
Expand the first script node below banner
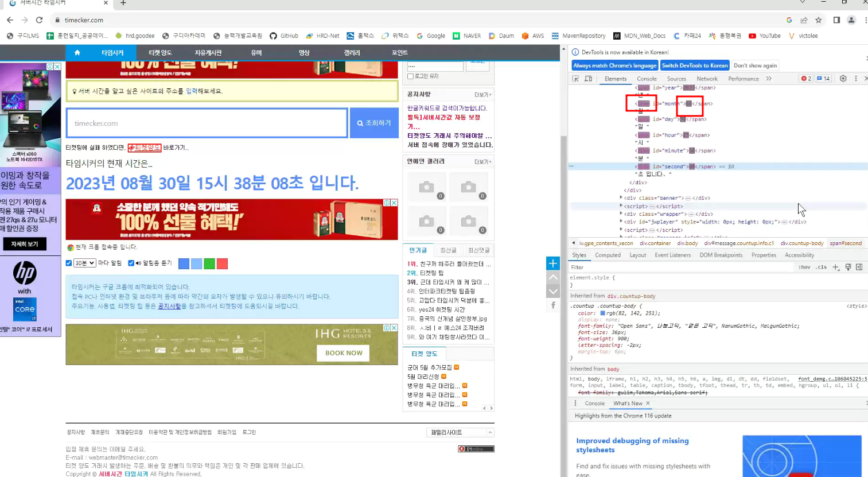621,206
